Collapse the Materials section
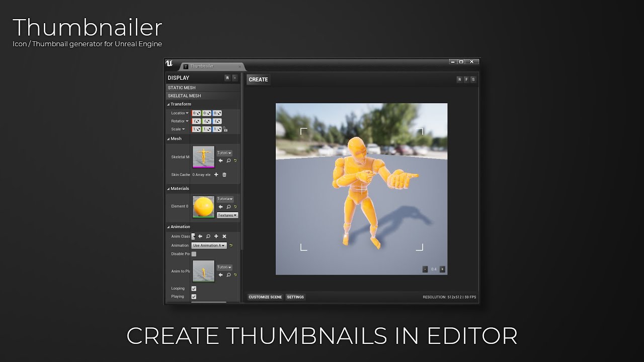Screen dimensions: 644x362 [169, 189]
